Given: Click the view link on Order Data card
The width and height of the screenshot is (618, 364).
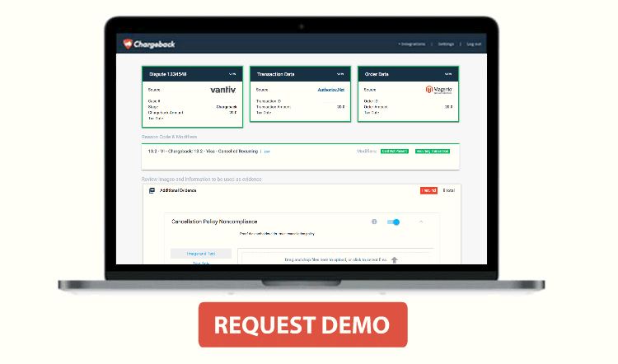Looking at the screenshot, I should coord(447,73).
